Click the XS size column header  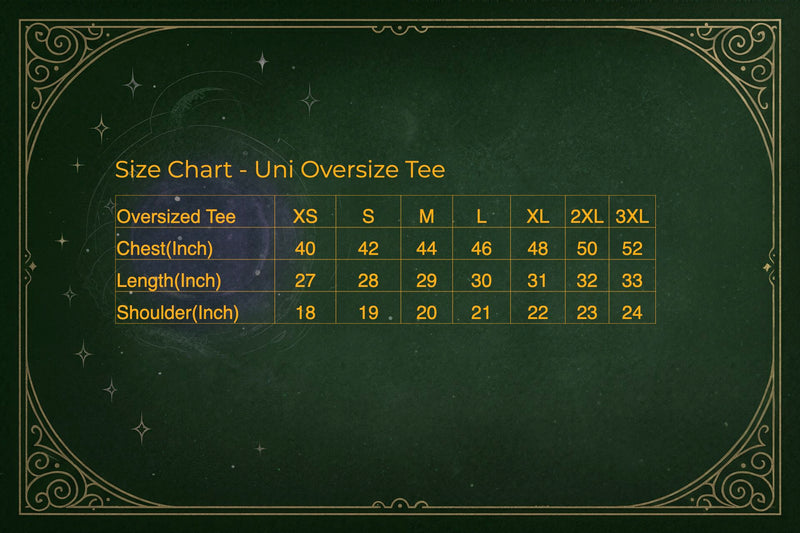pos(305,216)
